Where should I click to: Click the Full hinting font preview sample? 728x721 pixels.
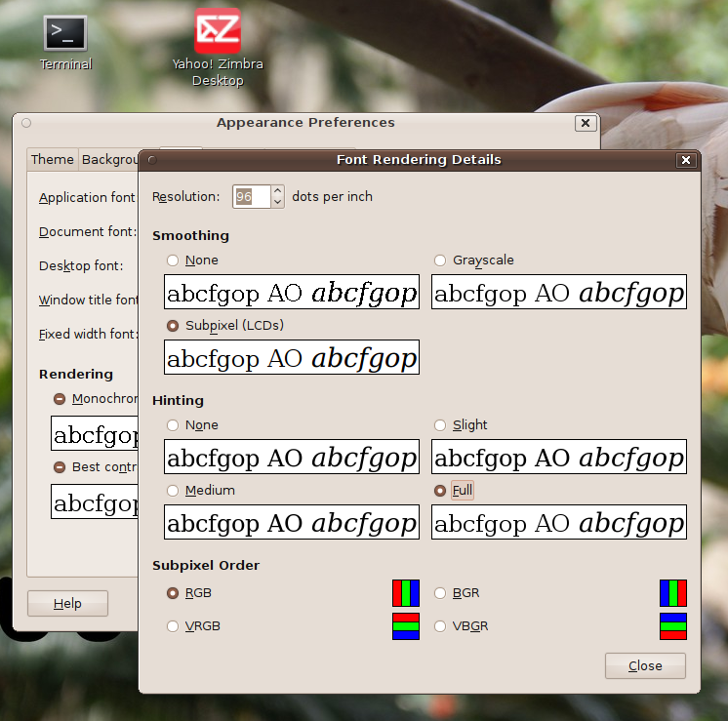[559, 522]
